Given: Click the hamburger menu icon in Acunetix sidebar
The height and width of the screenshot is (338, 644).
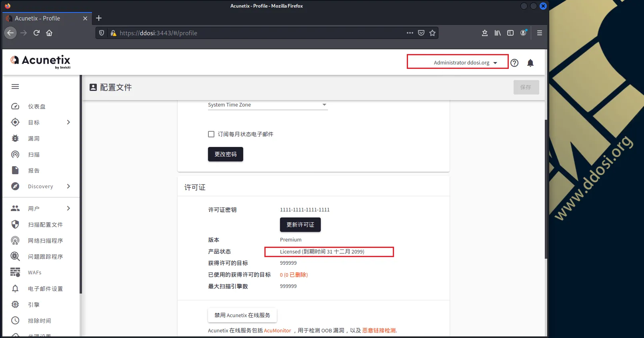Looking at the screenshot, I should tap(15, 87).
